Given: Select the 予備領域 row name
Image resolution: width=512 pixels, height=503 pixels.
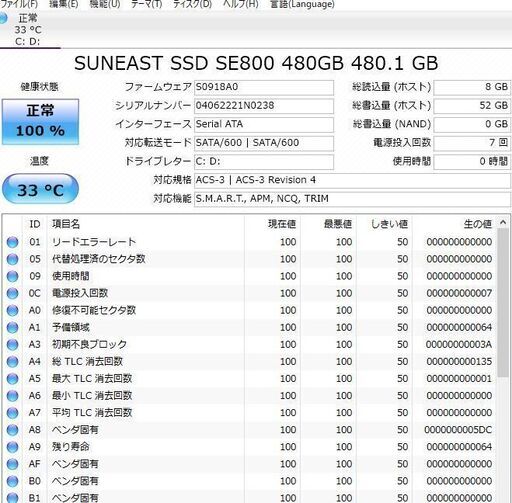Looking at the screenshot, I should [71, 327].
